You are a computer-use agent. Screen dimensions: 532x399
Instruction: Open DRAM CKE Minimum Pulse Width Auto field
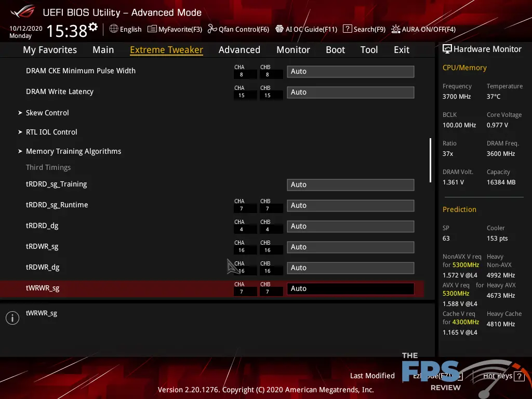tap(351, 71)
